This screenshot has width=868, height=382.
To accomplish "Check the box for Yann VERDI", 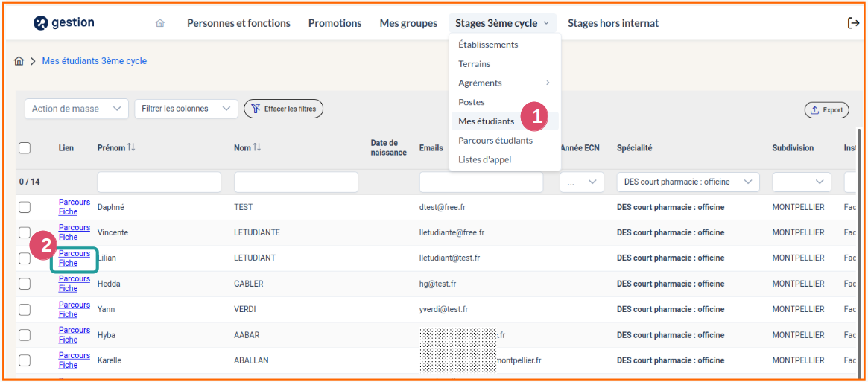I will pos(25,309).
